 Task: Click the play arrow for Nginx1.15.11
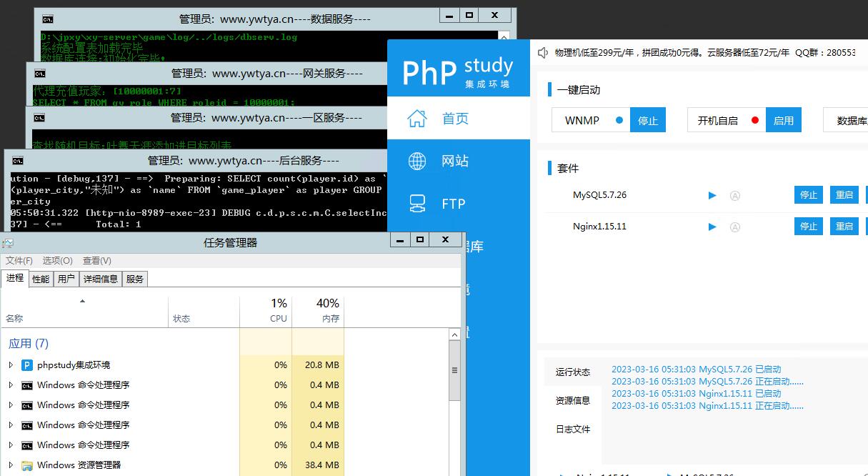pyautogui.click(x=712, y=227)
